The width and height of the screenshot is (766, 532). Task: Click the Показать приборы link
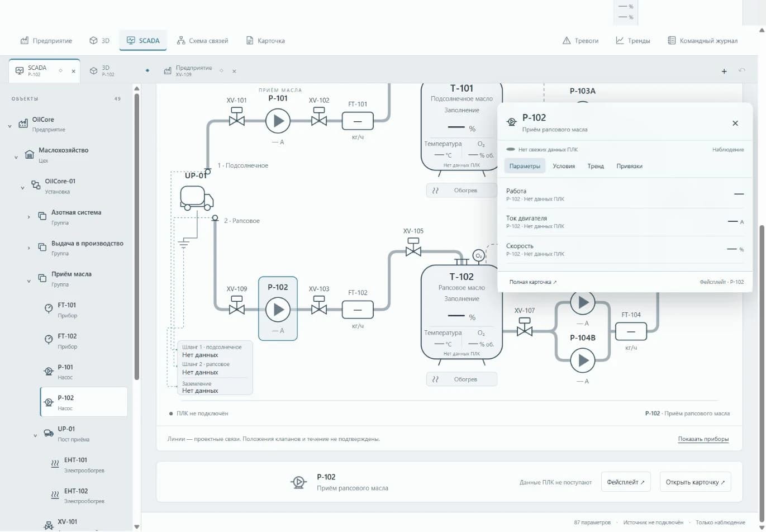pos(703,439)
